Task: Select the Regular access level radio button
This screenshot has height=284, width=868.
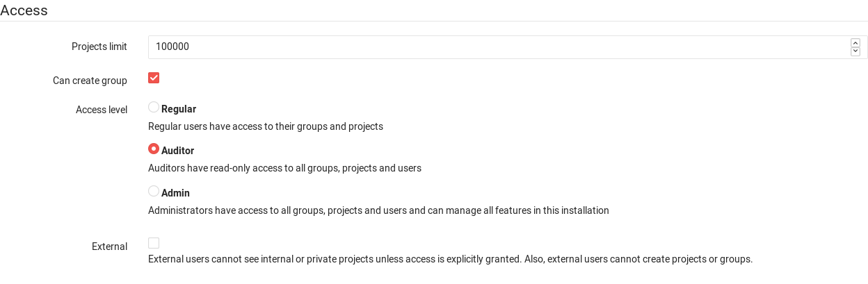Action: tap(154, 107)
